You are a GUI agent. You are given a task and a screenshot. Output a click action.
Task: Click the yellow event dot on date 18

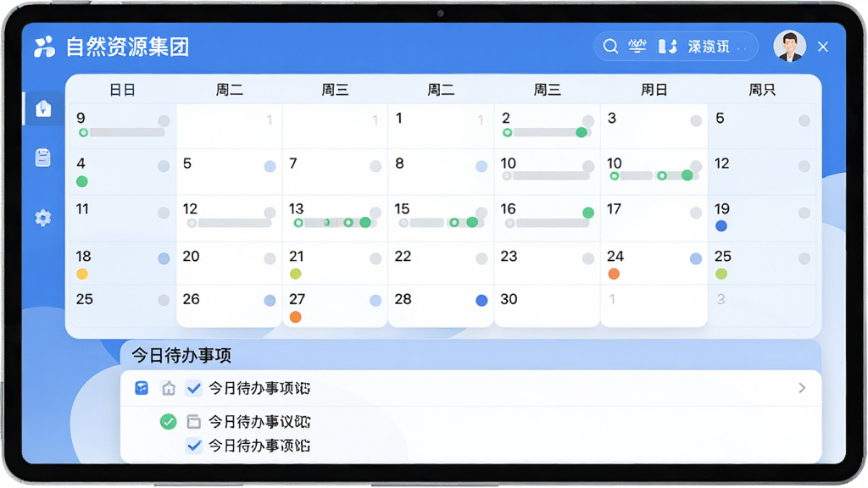(x=82, y=274)
